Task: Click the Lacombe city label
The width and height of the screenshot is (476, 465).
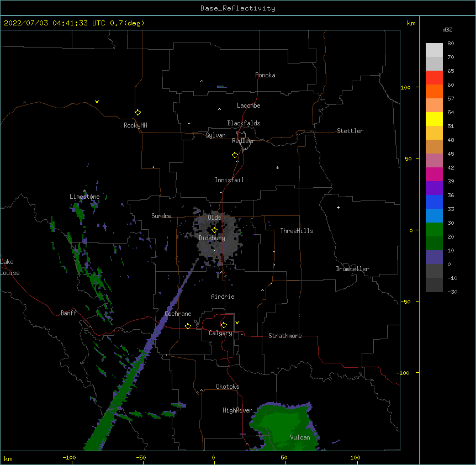Action: [248, 105]
